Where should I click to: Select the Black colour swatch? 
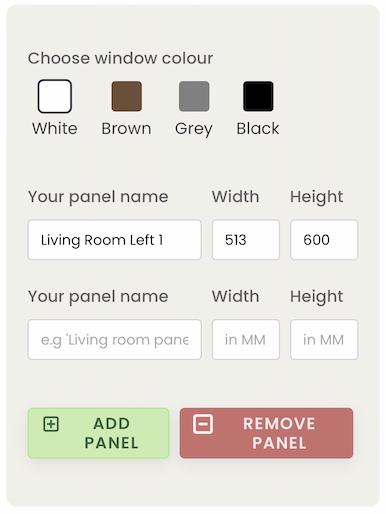[x=258, y=96]
